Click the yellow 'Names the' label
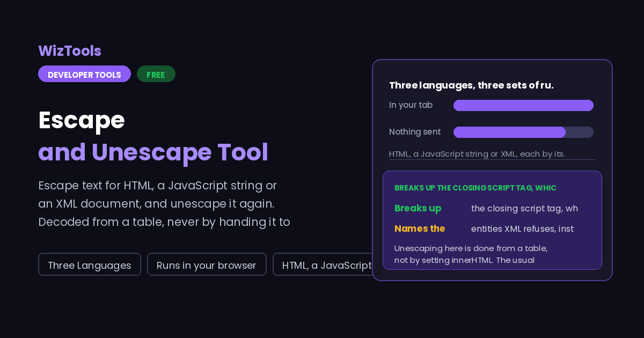 point(420,229)
